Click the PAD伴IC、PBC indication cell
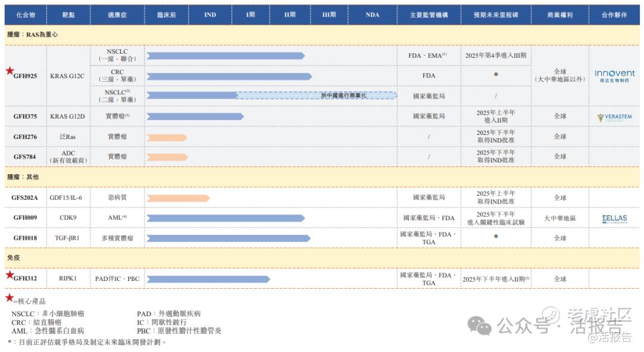644x352 pixels. click(117, 279)
